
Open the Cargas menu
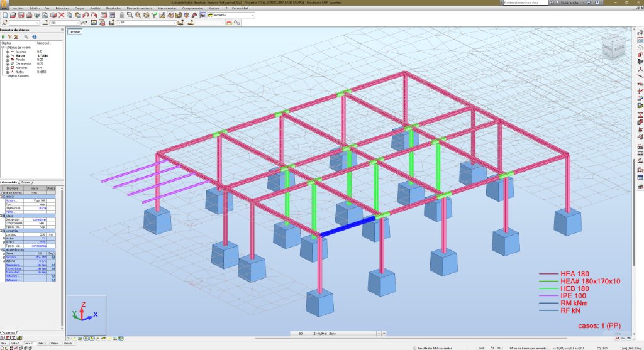[x=80, y=8]
